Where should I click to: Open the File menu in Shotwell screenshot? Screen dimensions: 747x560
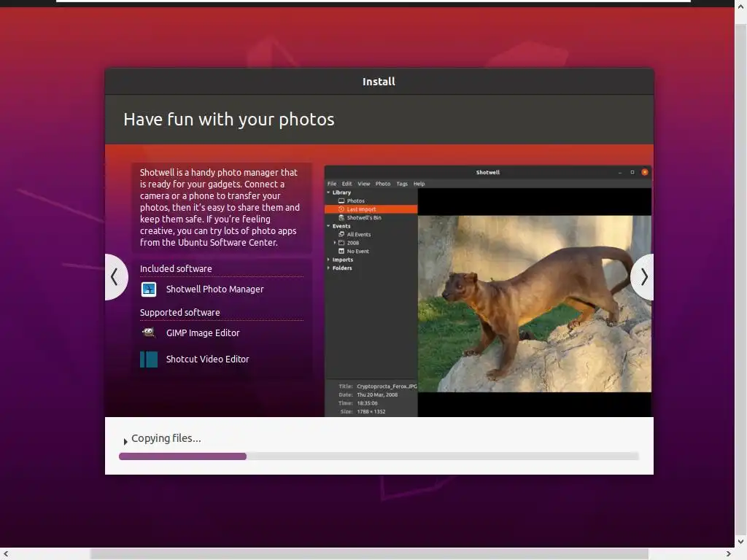[332, 184]
